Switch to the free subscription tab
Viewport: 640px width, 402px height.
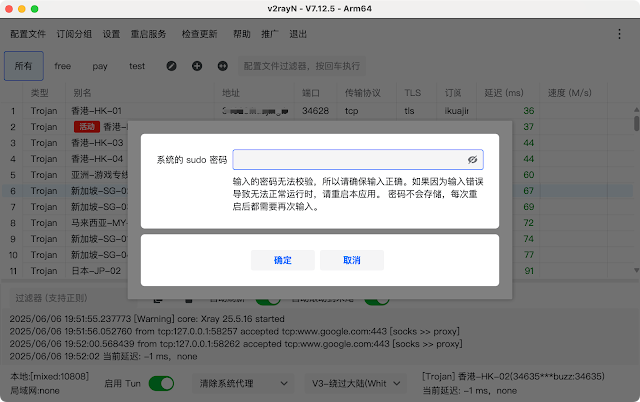coord(63,66)
